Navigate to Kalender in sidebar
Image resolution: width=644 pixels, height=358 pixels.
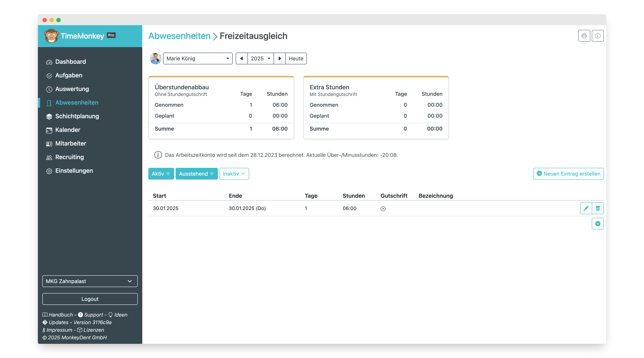click(68, 130)
